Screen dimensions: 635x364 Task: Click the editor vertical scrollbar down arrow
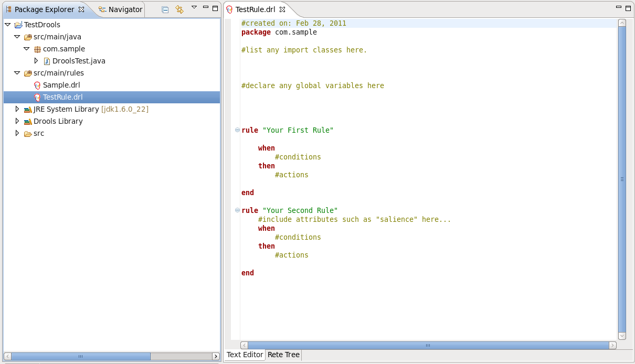point(622,336)
